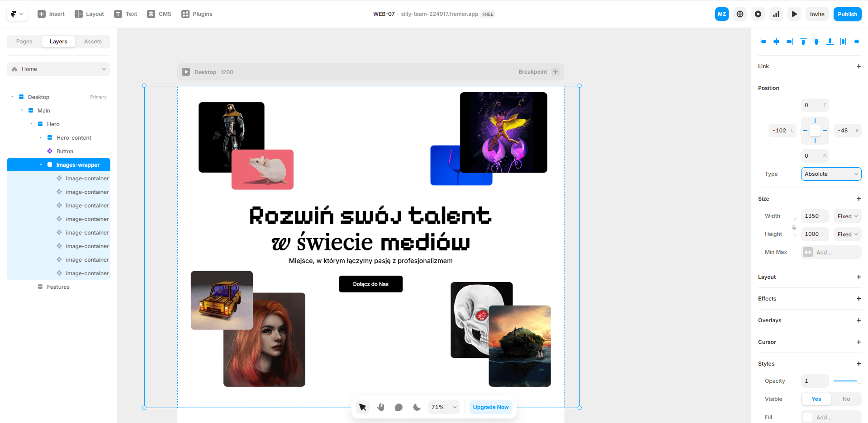This screenshot has height=423, width=868.
Task: Collapse the Hero layer
Action: point(31,124)
